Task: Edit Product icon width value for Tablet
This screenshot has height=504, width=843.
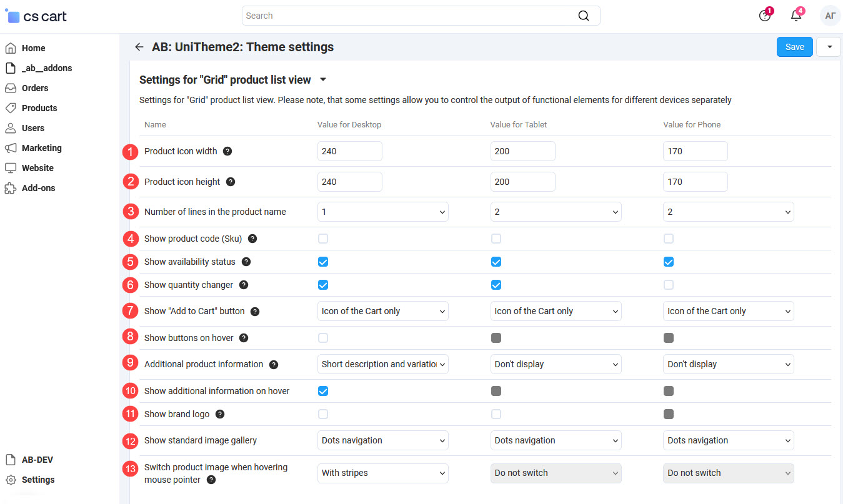Action: coord(523,151)
